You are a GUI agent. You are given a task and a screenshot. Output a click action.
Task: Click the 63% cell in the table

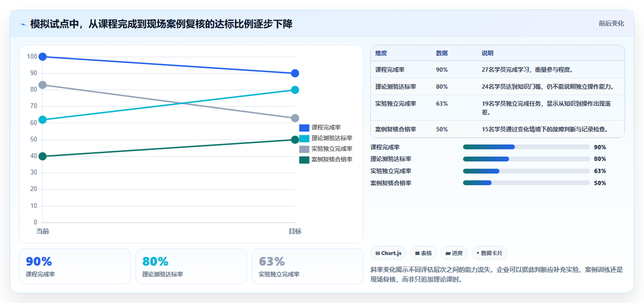442,104
